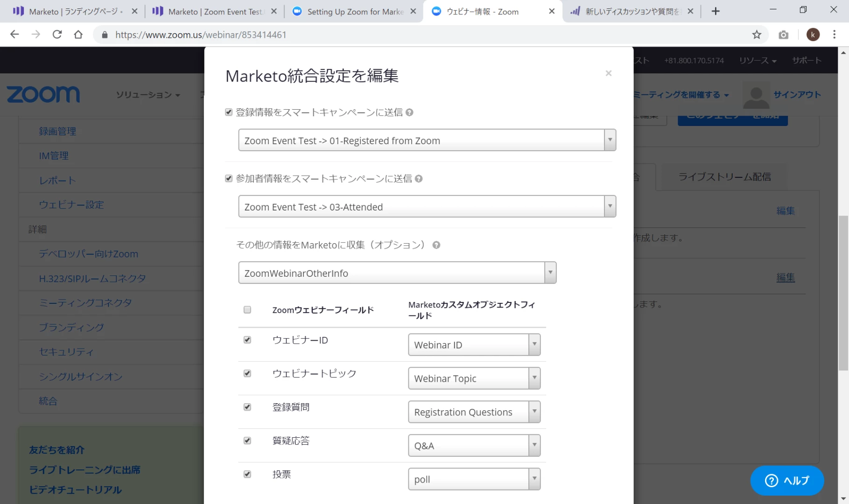Screen dimensions: 849x504
Task: Expand ミーティングを開催する menu
Action: pos(681,95)
